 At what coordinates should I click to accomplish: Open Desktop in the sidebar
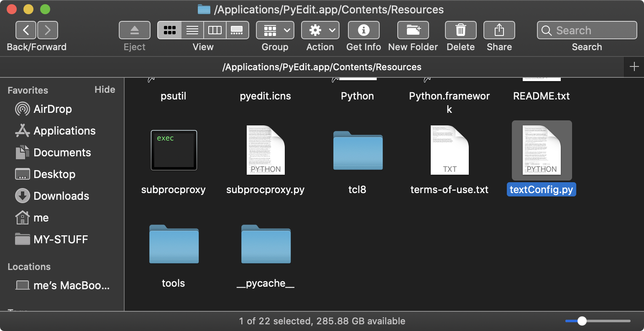tap(45, 174)
